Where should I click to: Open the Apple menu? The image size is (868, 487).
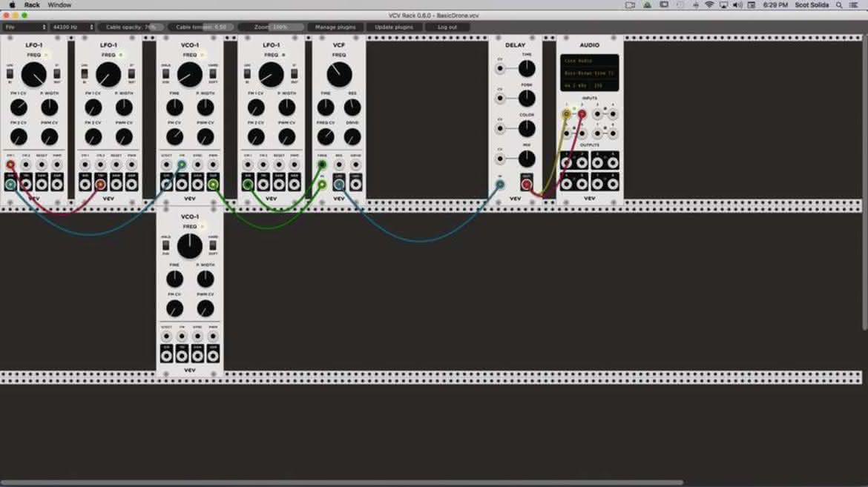(12, 5)
